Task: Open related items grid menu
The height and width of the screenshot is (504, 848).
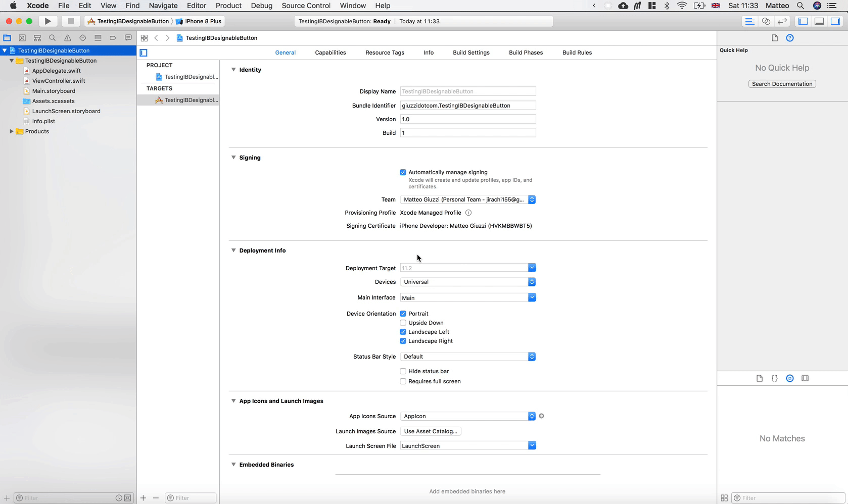Action: (144, 38)
